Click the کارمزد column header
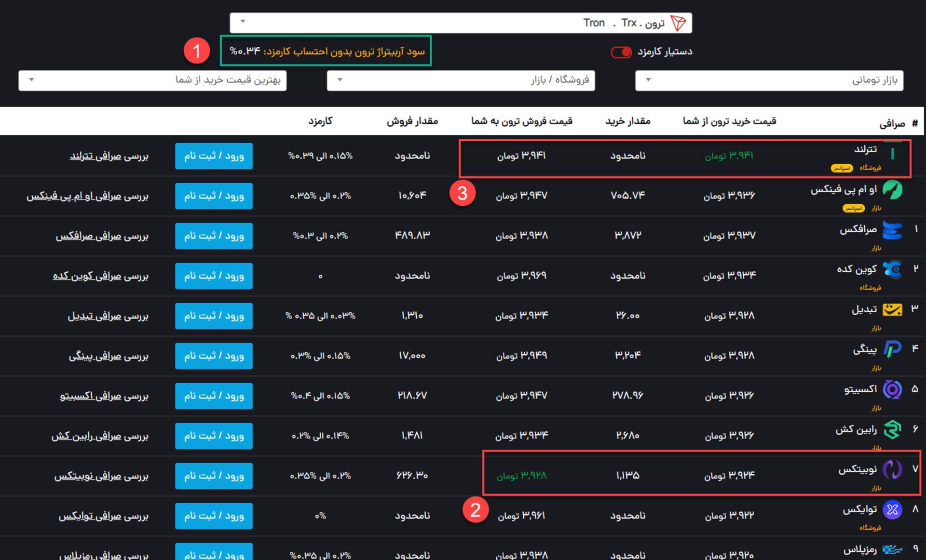Image resolution: width=926 pixels, height=560 pixels. 320,121
